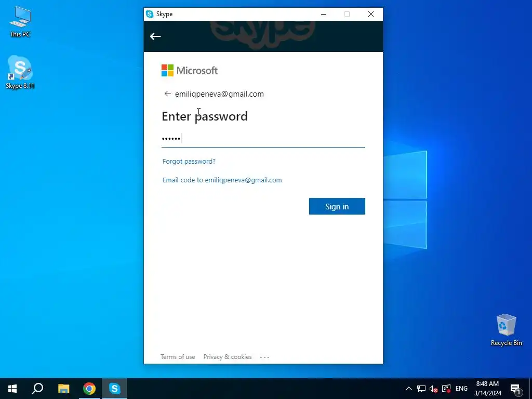Click the emiliqpeneva@gmail.com account text
Image resolution: width=532 pixels, height=399 pixels.
point(220,94)
